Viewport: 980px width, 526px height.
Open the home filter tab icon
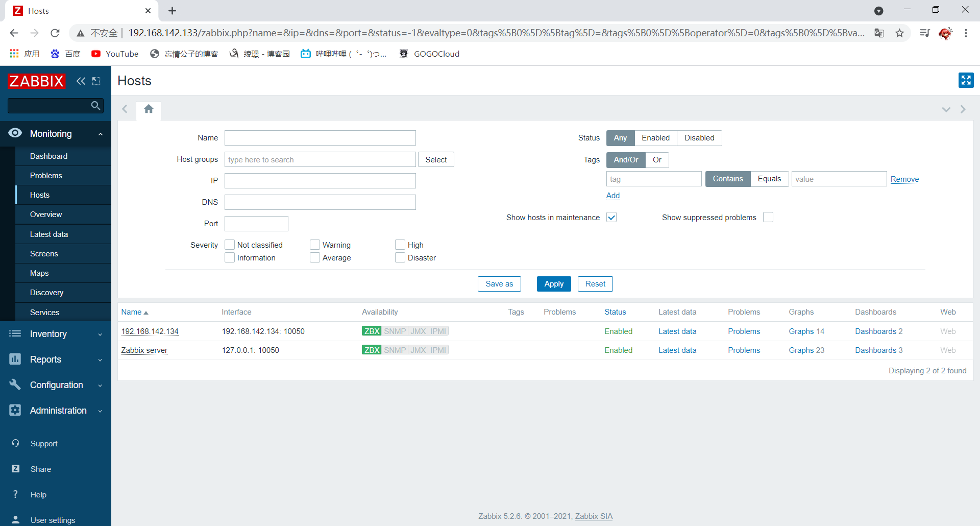pos(149,109)
